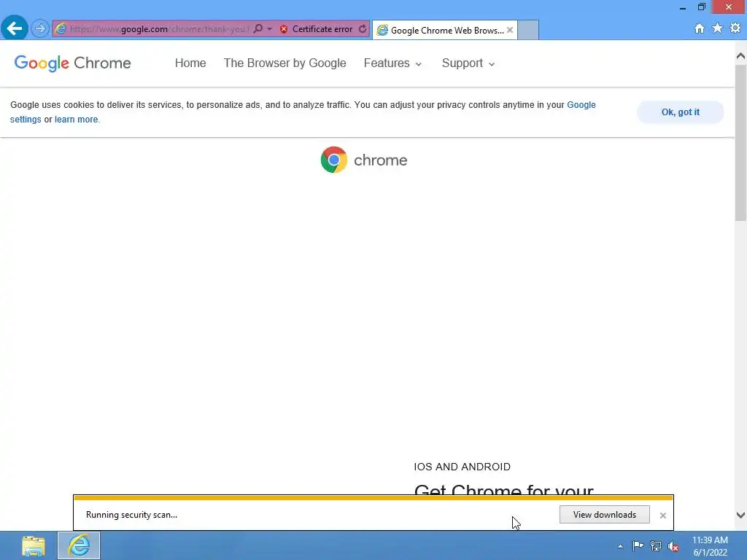Screen dimensions: 747x560
Task: Open File Explorer from the taskbar
Action: pos(34,545)
